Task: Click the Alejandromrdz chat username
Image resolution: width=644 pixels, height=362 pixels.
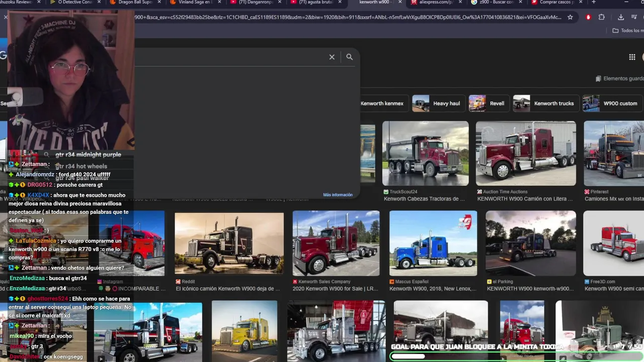Action: (35, 174)
